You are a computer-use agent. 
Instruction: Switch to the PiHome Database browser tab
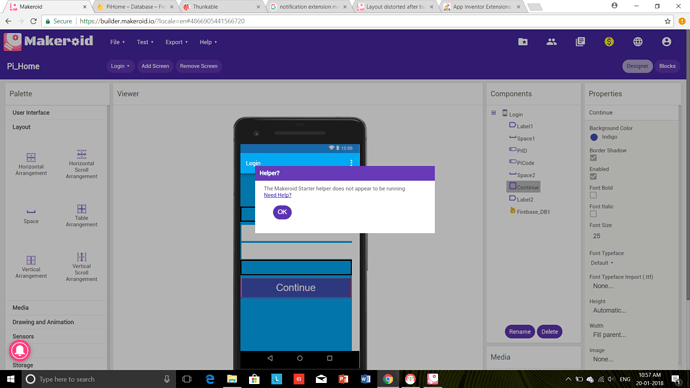coord(135,7)
